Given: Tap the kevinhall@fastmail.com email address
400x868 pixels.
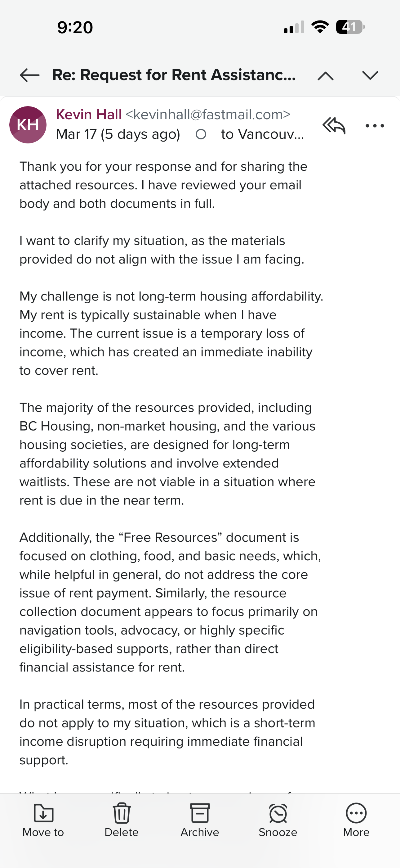Looking at the screenshot, I should 208,115.
